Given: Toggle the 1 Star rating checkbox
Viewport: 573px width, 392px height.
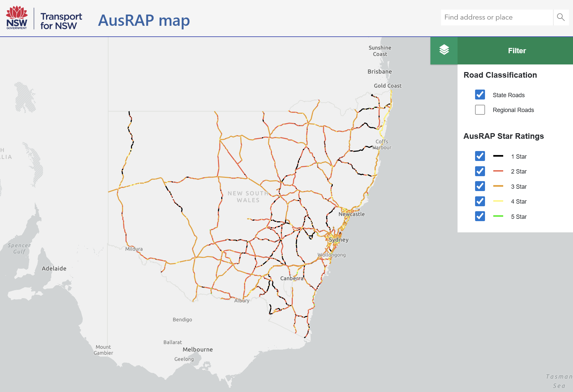Looking at the screenshot, I should tap(480, 156).
